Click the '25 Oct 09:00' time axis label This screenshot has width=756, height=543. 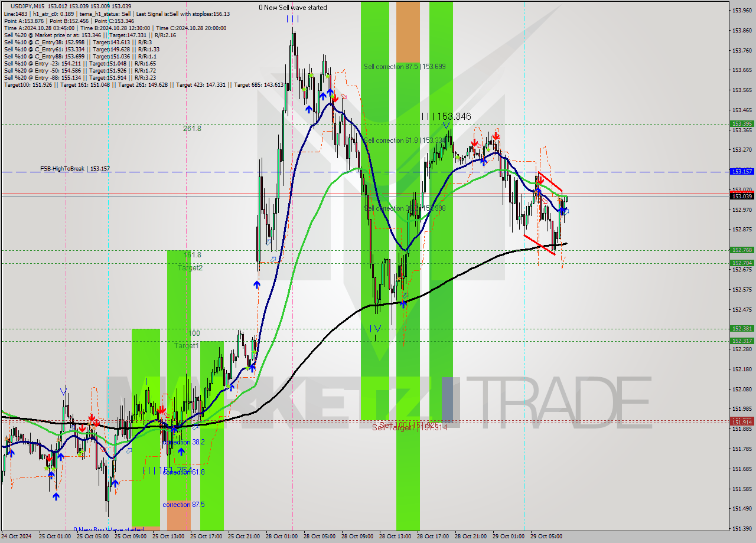(x=130, y=537)
